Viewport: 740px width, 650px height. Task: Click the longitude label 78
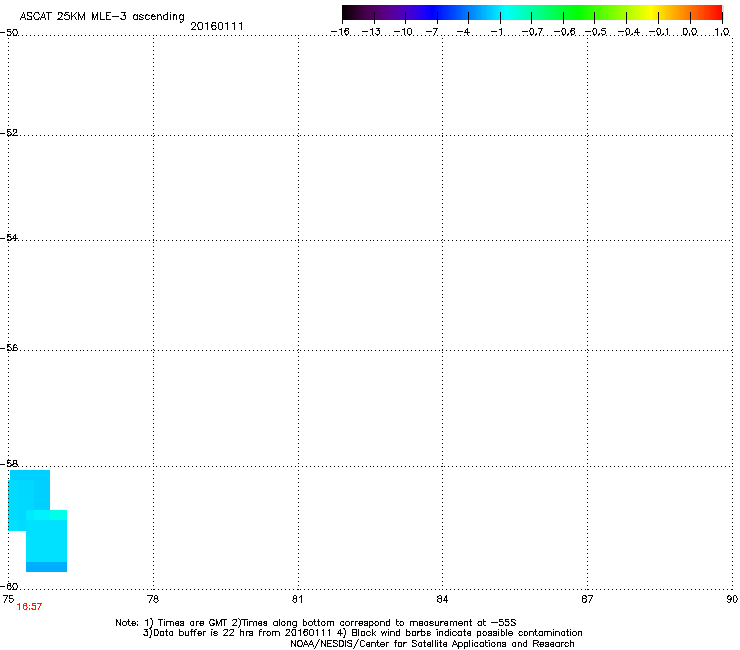[153, 599]
